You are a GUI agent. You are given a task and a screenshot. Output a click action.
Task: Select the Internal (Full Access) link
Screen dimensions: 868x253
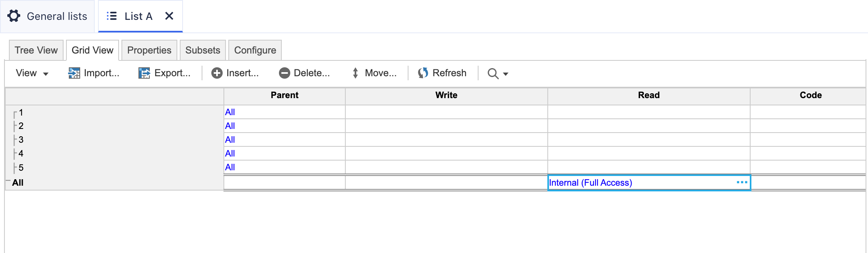coord(591,182)
